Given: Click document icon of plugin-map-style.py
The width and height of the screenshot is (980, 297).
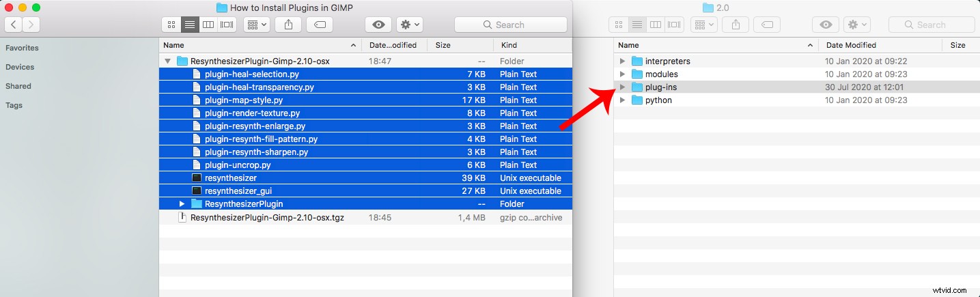Looking at the screenshot, I should pyautogui.click(x=197, y=100).
